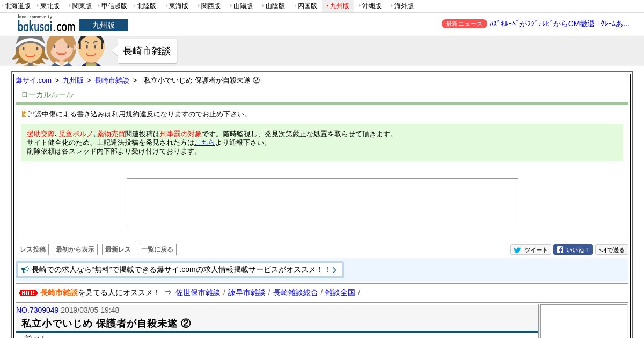The image size is (644, 338).
Task: Select the active 九州版 regional tab
Action: tap(338, 6)
